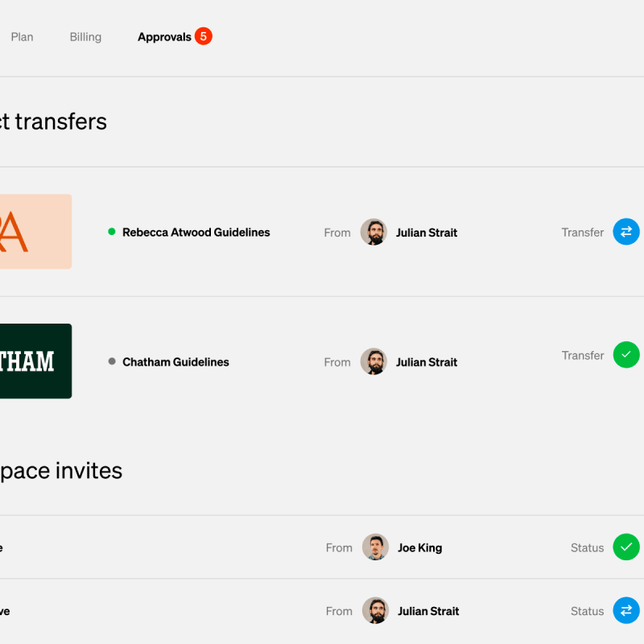Image resolution: width=644 pixels, height=644 pixels.
Task: Click Julian Strait name in Chatham Guidelines row
Action: coord(427,362)
